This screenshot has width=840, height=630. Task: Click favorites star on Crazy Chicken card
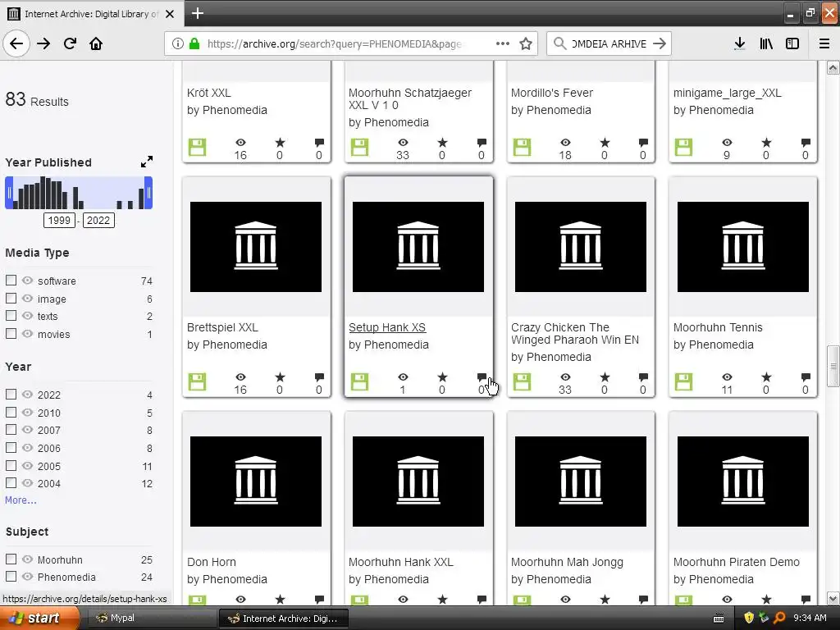605,377
